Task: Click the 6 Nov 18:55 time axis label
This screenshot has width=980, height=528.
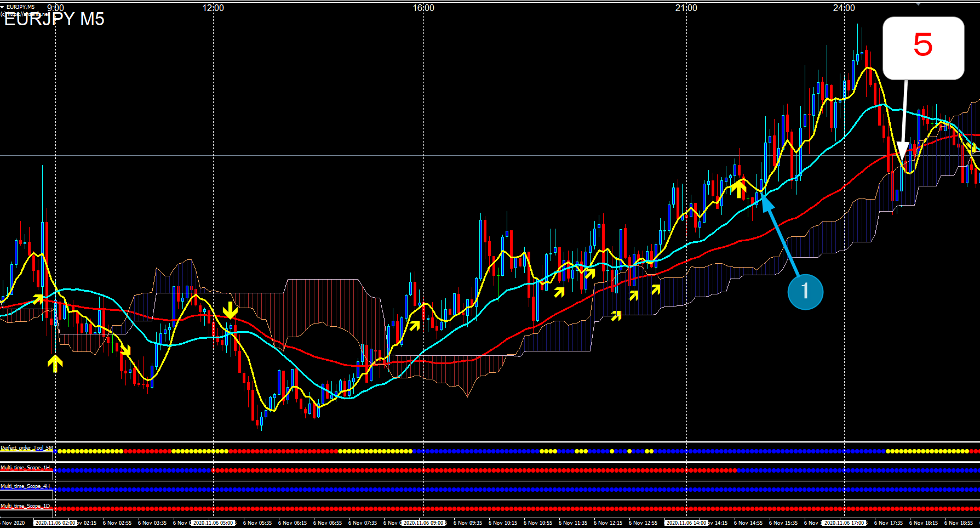Action: tap(959, 523)
